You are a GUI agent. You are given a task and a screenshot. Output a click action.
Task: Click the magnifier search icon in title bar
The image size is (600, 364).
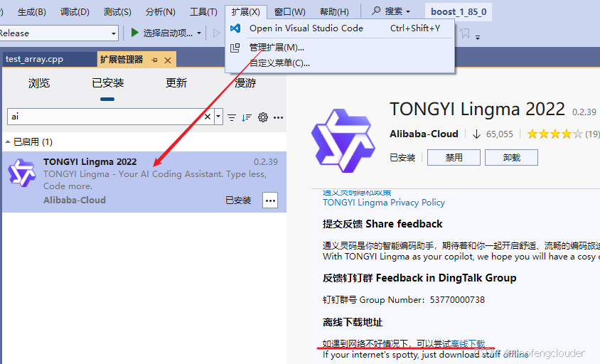pyautogui.click(x=376, y=11)
